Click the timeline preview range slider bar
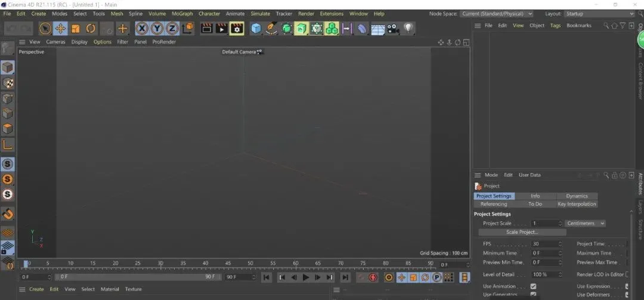The height and width of the screenshot is (300, 644). [138, 277]
